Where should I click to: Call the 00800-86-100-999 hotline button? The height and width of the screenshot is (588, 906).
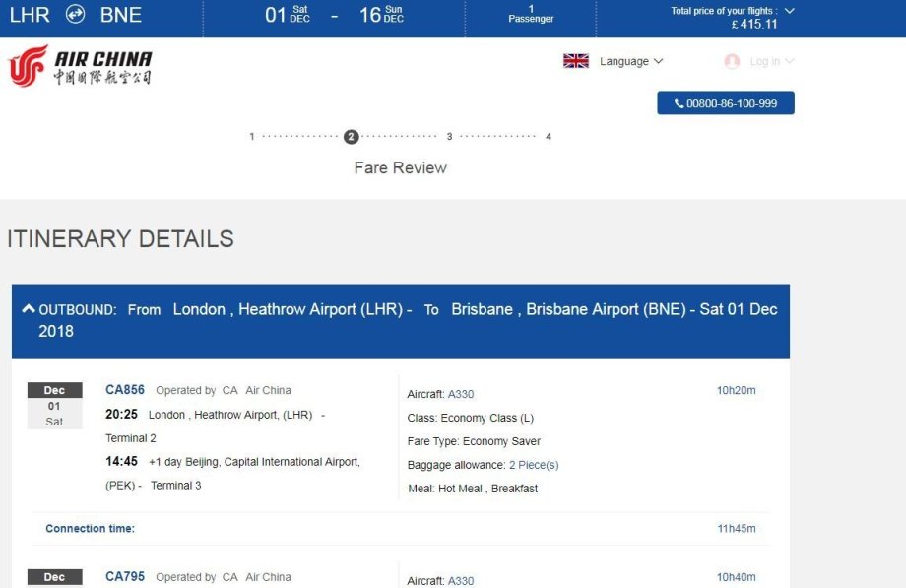[x=726, y=103]
